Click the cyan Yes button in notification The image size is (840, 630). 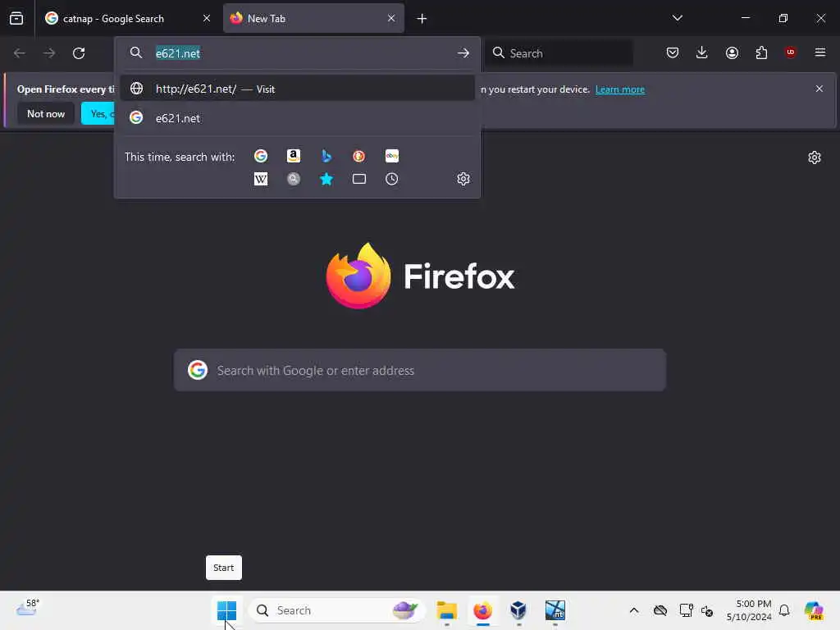tap(98, 113)
